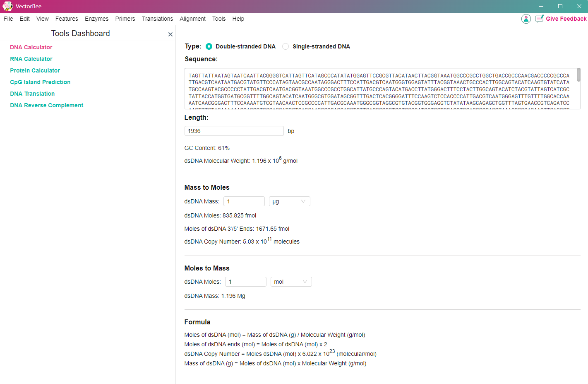Click the 3'/5' Ends 1671.65 fmol result
Viewport: 588px width, 384px height.
(x=237, y=229)
